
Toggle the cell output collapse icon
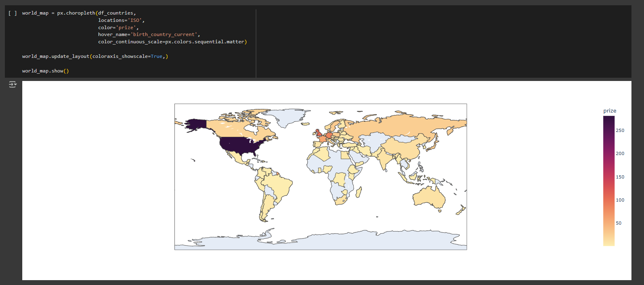13,84
